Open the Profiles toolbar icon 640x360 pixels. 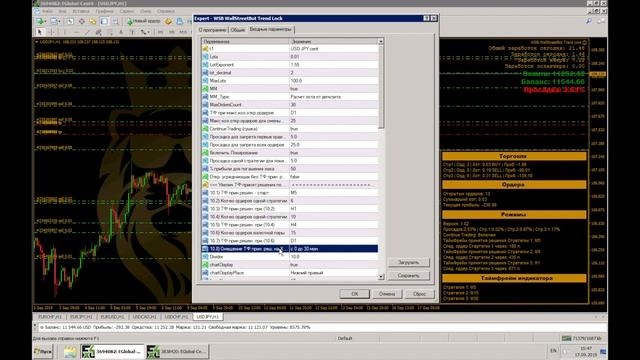click(54, 21)
